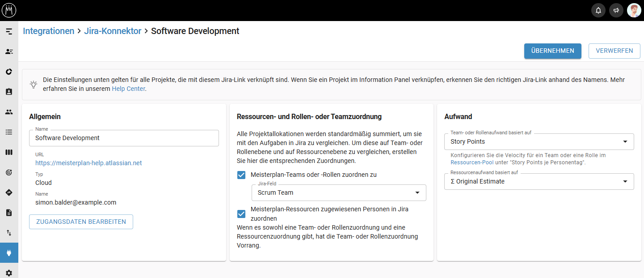Open the board columns sidebar icon
This screenshot has width=644, height=278.
pyautogui.click(x=9, y=152)
